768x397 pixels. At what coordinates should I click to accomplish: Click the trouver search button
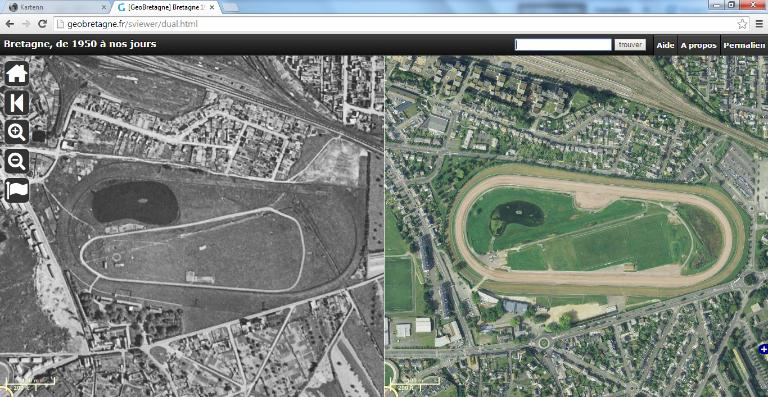click(630, 45)
